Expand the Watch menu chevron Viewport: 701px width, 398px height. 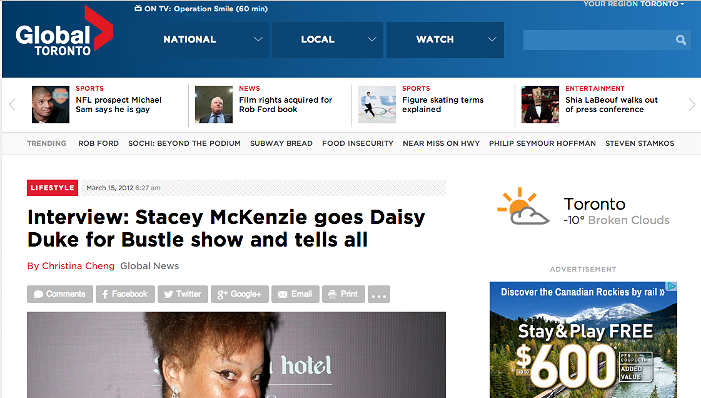tap(492, 39)
